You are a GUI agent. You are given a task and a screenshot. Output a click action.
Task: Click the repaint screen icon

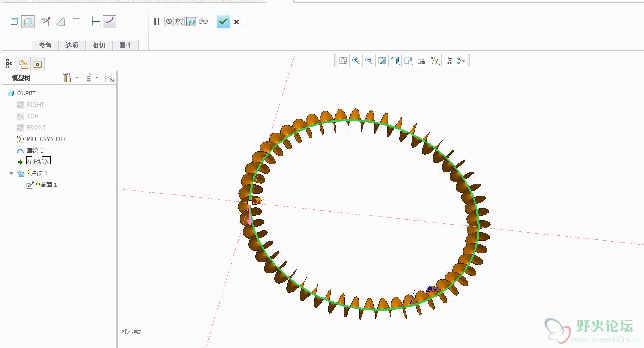click(382, 61)
